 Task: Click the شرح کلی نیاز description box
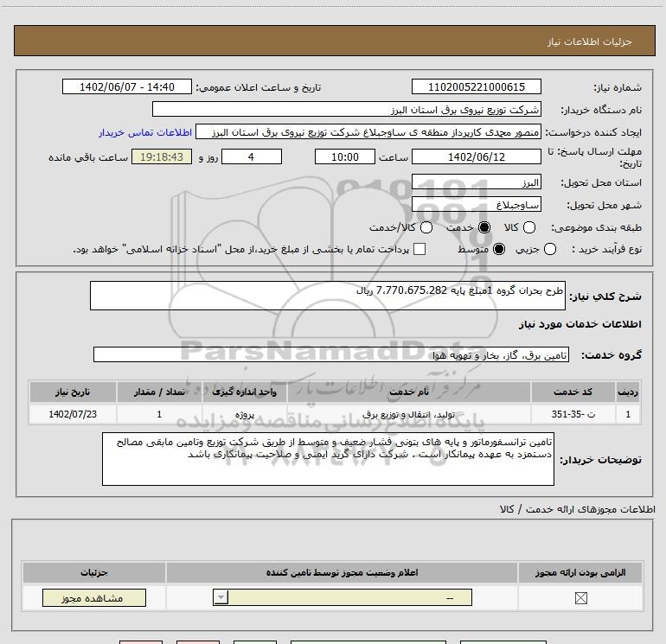click(x=328, y=296)
